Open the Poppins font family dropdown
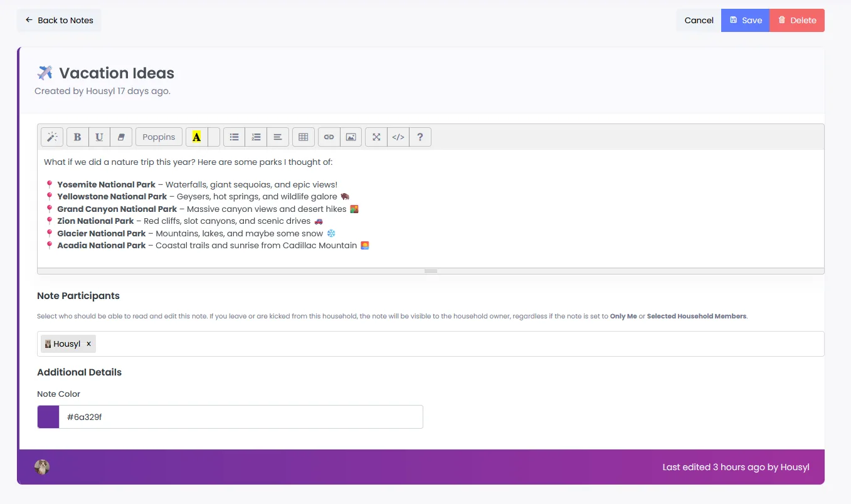Screen dimensions: 851x504 tap(159, 137)
